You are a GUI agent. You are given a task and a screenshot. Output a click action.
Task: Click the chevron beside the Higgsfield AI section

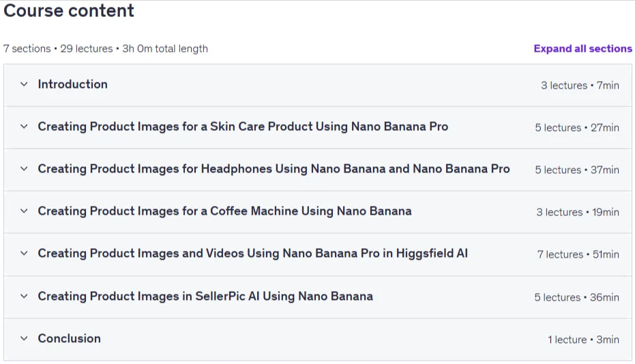24,254
